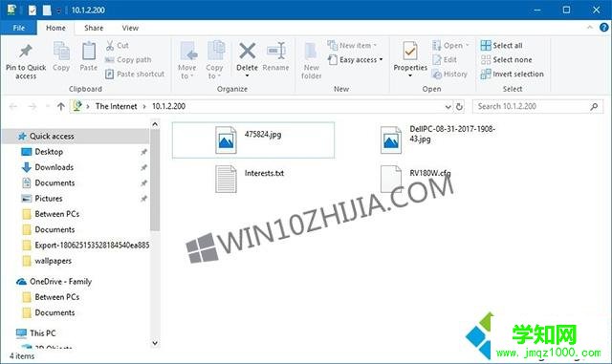The height and width of the screenshot is (364, 612).
Task: Click the navigation pane scroll down arrow
Action: pos(155,343)
